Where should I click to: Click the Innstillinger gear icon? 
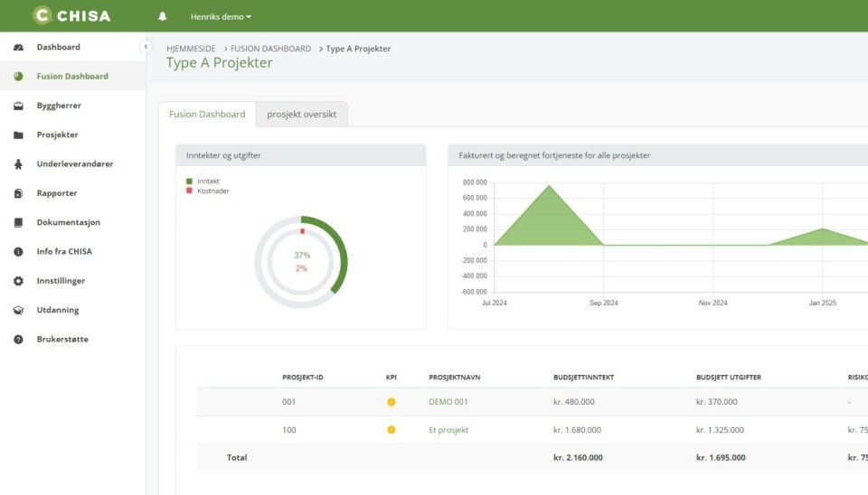(x=18, y=281)
